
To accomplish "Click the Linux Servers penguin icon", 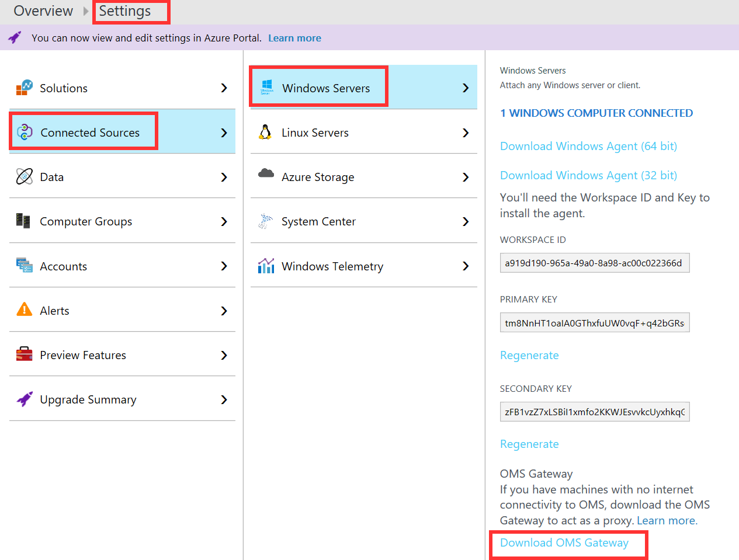I will point(265,132).
